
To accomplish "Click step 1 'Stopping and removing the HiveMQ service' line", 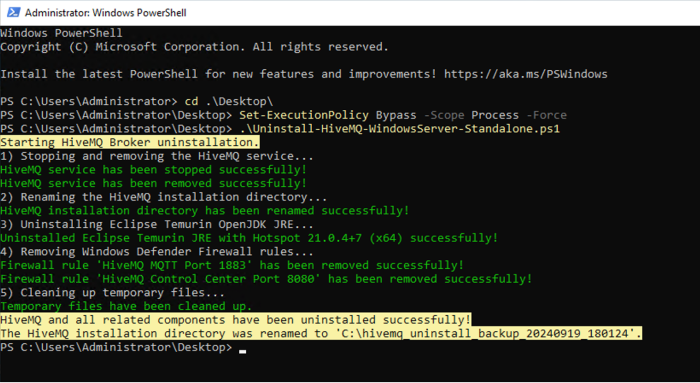I will pyautogui.click(x=157, y=156).
